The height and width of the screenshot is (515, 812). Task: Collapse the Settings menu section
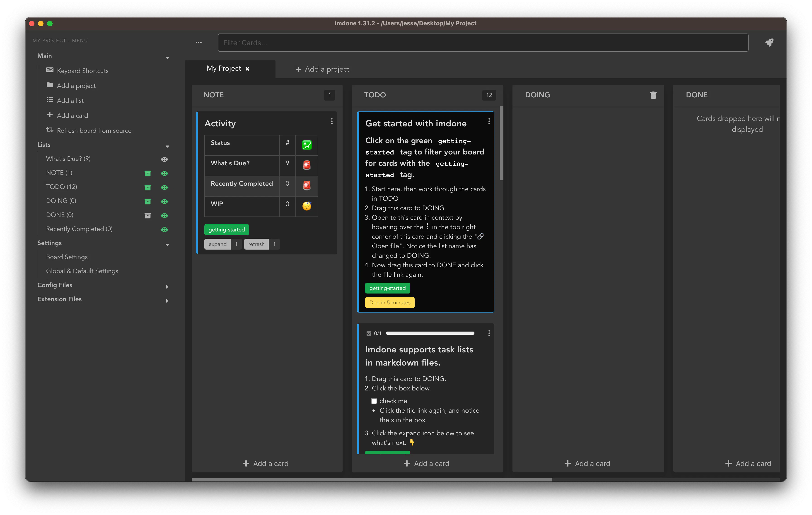(x=167, y=245)
